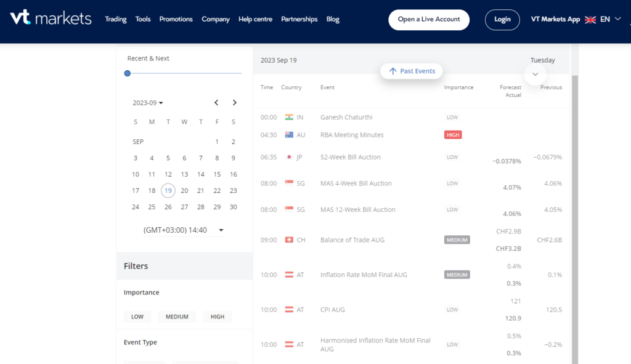Go to next month arrow in calendar

coord(234,103)
